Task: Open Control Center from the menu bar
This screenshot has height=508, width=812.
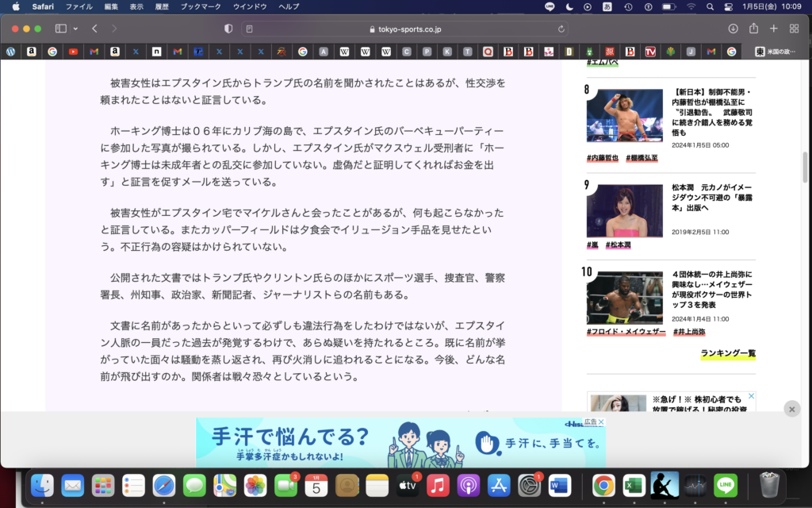Action: pos(728,6)
